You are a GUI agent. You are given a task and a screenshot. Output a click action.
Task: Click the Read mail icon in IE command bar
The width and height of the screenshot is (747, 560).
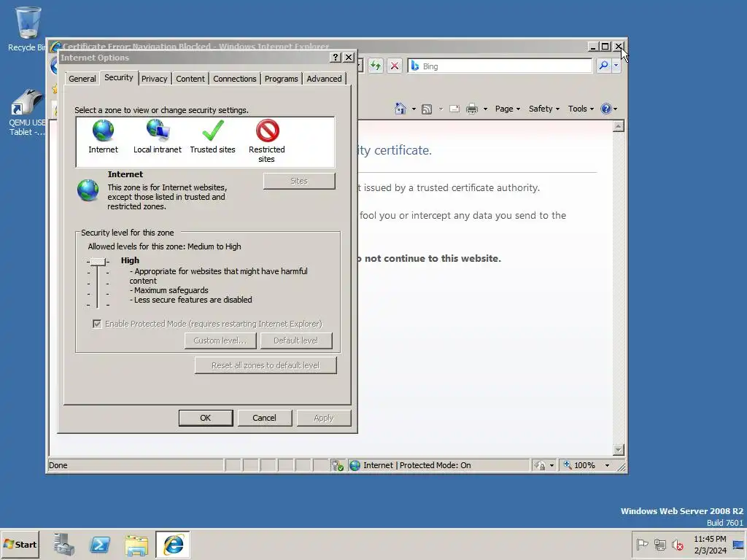pyautogui.click(x=454, y=109)
